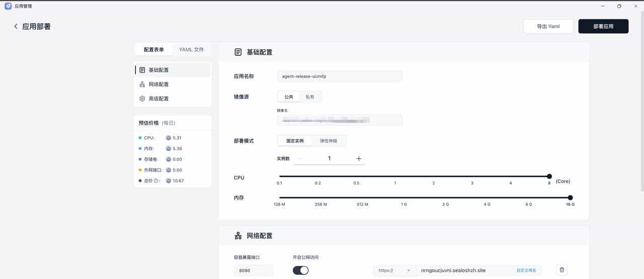Increase the instance count with plus button

tap(359, 158)
